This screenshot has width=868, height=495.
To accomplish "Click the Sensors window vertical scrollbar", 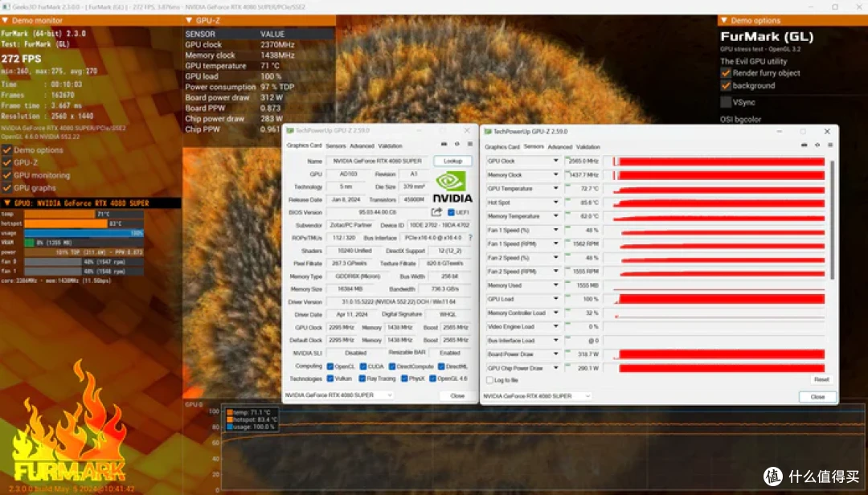I will click(832, 219).
